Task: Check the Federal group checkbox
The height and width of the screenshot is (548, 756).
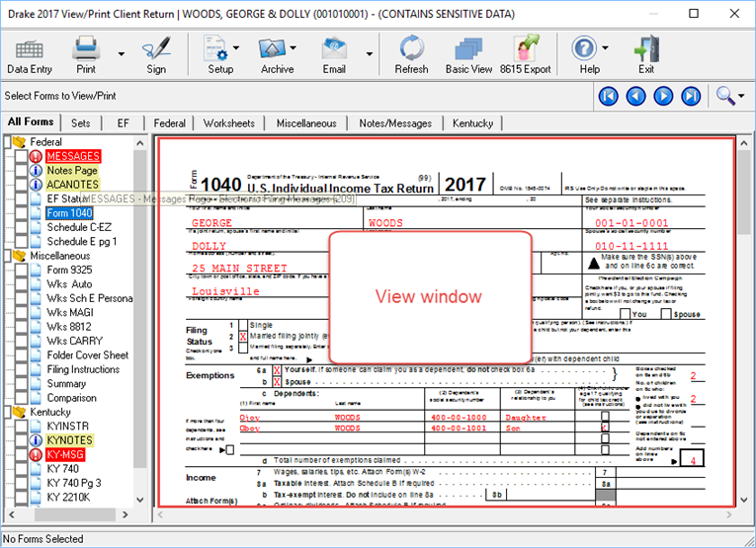Action: pyautogui.click(x=7, y=142)
